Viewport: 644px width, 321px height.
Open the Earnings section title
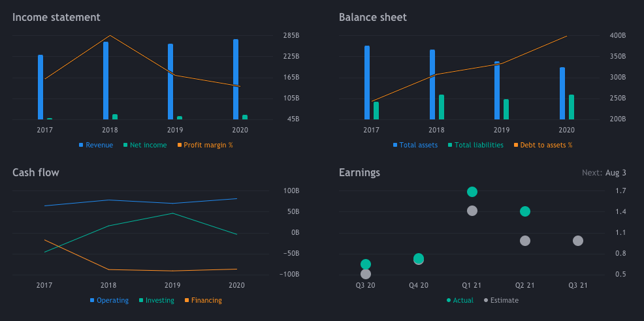(x=359, y=172)
